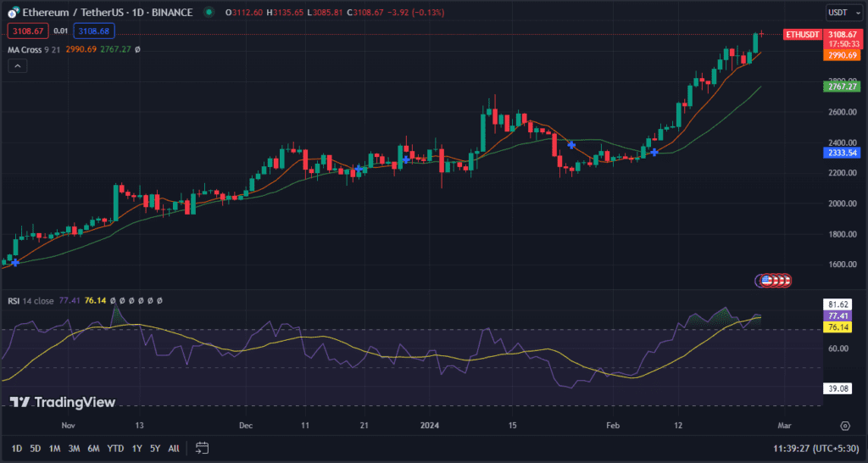The image size is (868, 463).
Task: Click the Close value C3108.67
Action: [364, 12]
